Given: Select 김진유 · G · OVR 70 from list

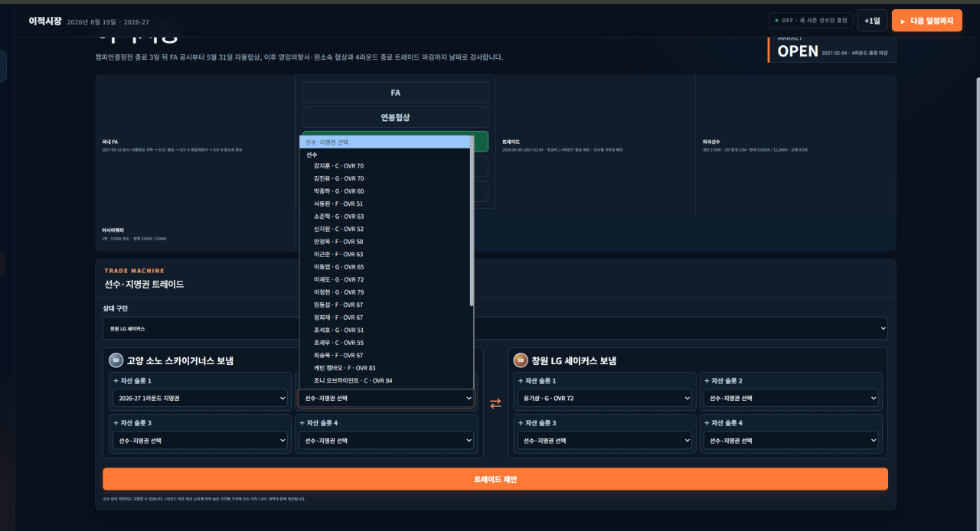Looking at the screenshot, I should tap(384, 178).
